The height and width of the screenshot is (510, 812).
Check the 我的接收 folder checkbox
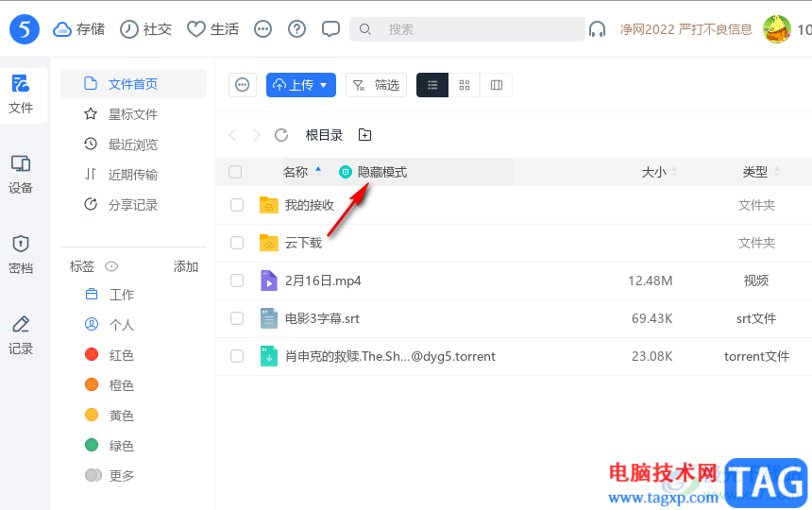(x=237, y=205)
